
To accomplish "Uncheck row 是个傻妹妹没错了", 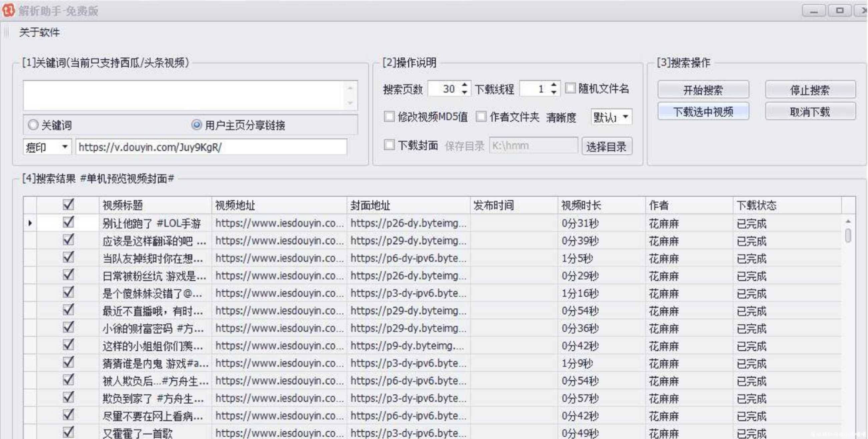I will [x=68, y=293].
